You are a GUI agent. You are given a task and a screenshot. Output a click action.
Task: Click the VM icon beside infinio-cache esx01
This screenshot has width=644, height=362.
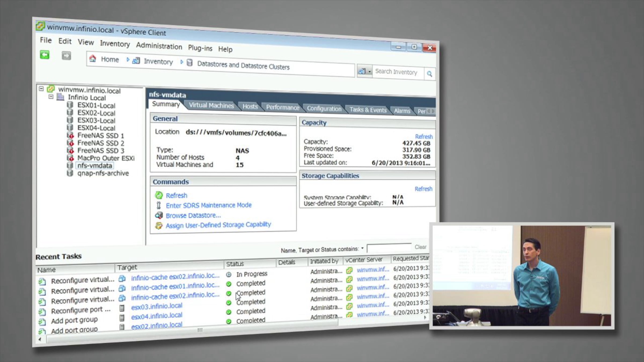pyautogui.click(x=122, y=288)
